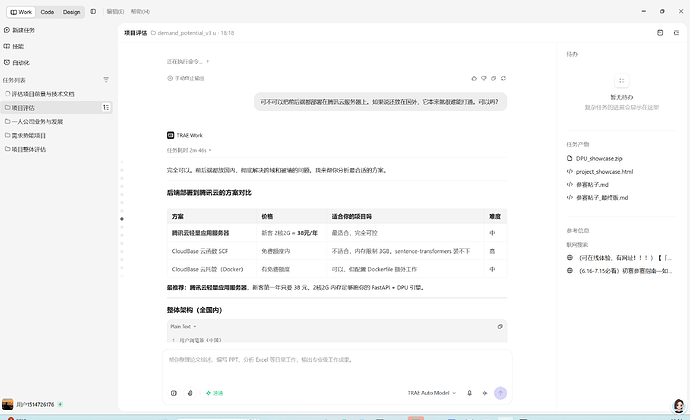Open the 编辑(E) menu

coord(115,12)
